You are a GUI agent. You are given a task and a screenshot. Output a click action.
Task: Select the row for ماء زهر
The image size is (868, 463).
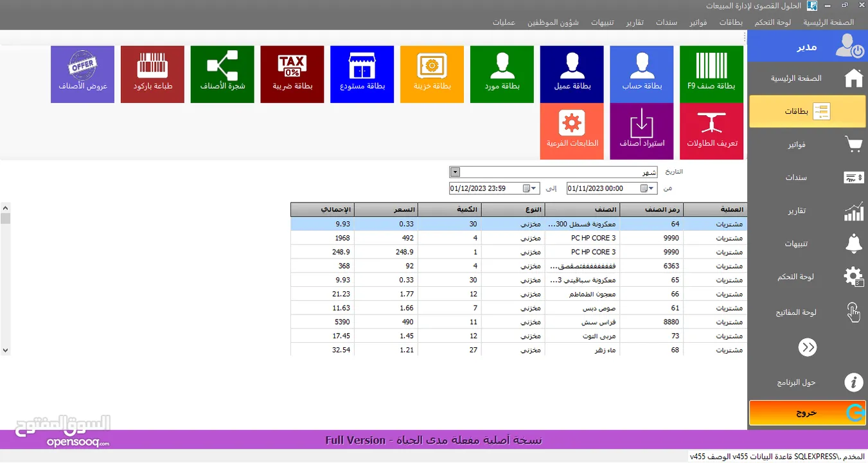click(518, 350)
